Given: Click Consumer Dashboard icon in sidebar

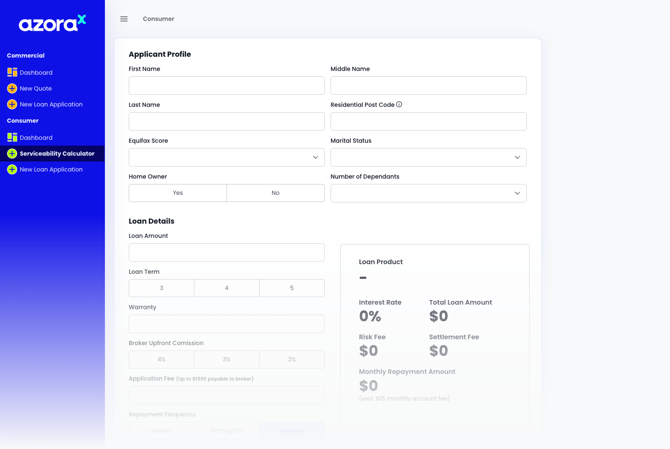Looking at the screenshot, I should [x=12, y=138].
